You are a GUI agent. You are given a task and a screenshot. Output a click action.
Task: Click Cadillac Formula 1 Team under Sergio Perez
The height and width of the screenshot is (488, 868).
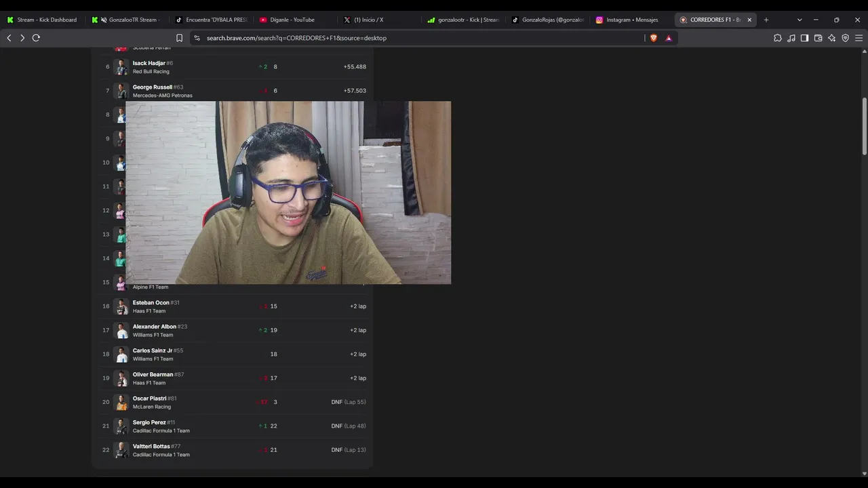pyautogui.click(x=161, y=430)
